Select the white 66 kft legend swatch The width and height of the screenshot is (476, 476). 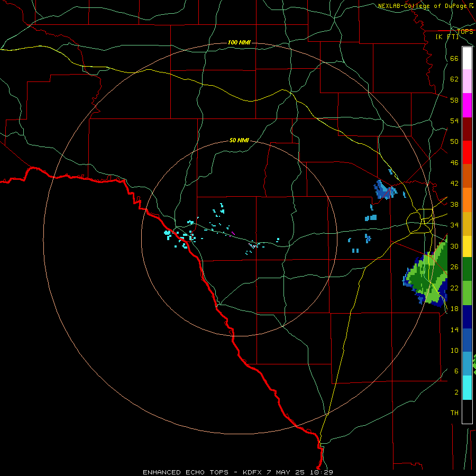click(x=467, y=58)
